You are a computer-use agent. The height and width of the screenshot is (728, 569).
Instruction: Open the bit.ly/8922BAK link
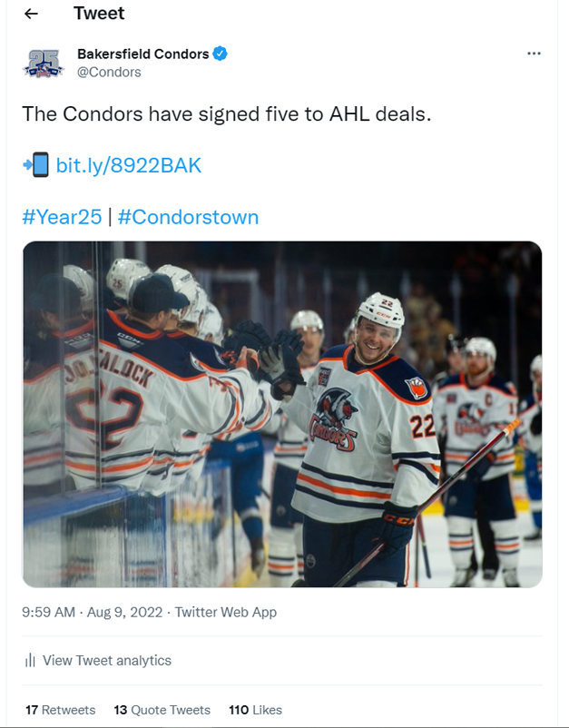click(x=129, y=165)
